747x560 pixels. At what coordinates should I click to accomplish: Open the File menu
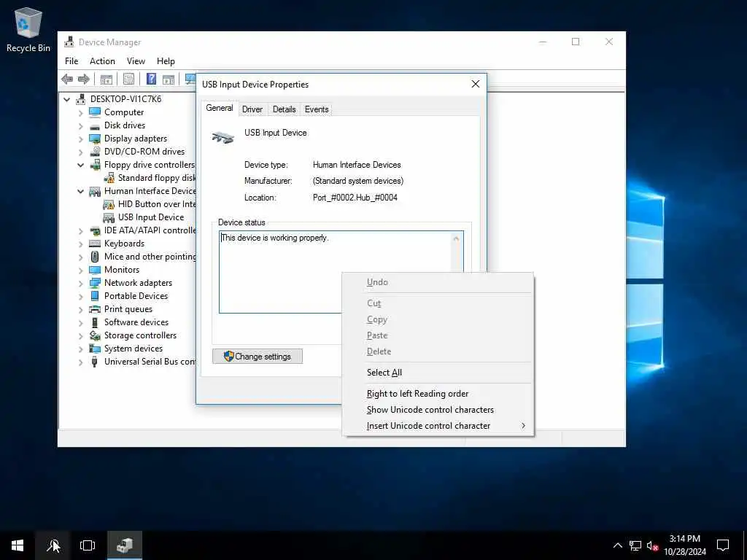tap(71, 61)
